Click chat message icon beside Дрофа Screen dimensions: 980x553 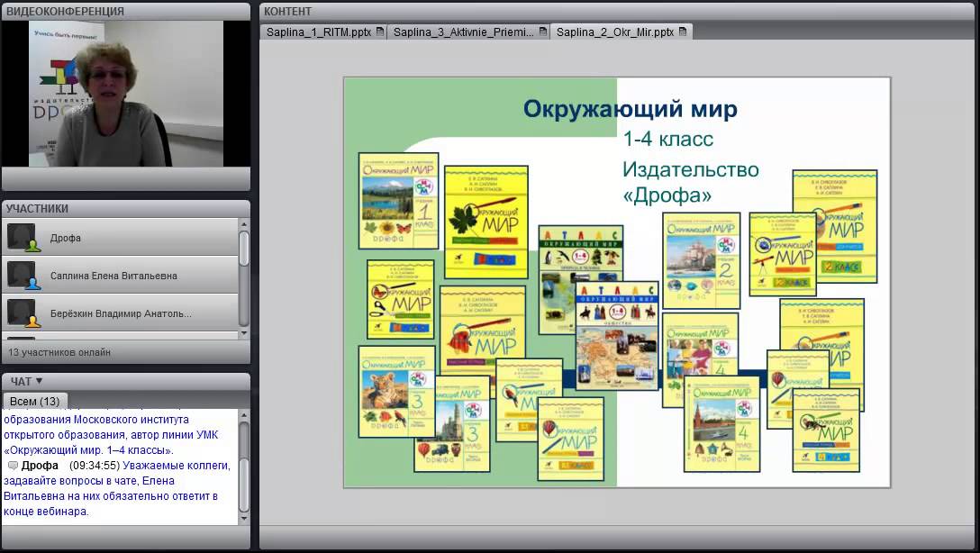13,467
